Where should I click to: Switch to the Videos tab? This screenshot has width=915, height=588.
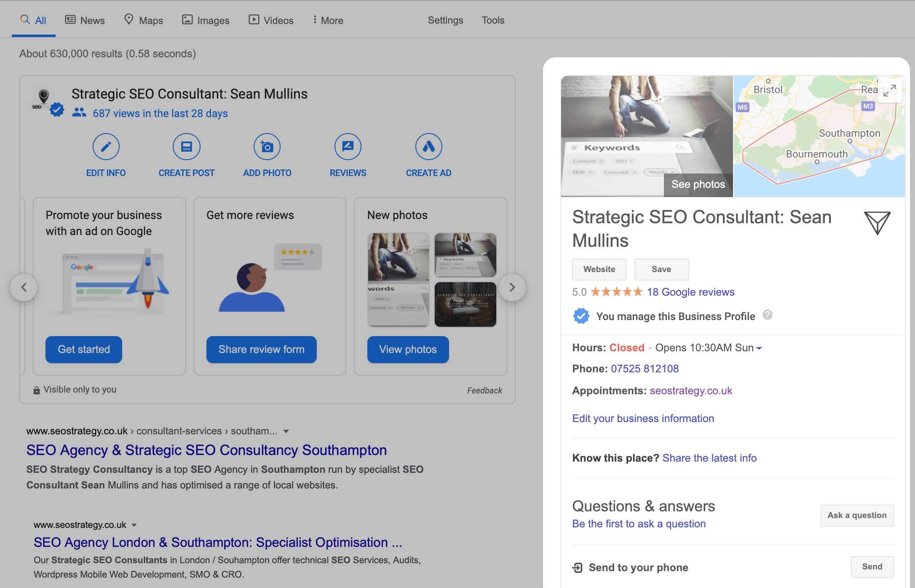271,20
